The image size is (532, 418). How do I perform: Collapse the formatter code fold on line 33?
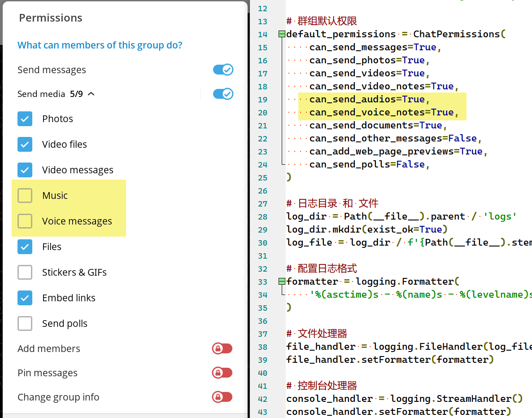281,282
